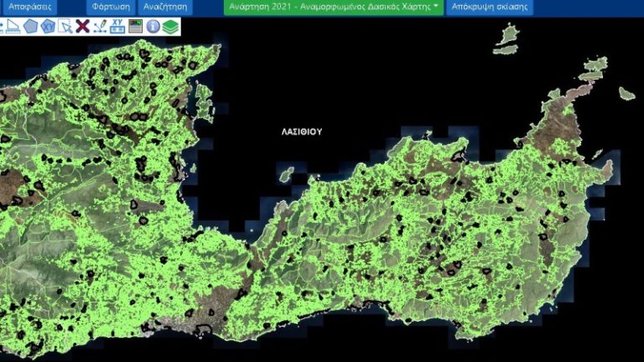Open the green layers stack icon
Screen dimensions: 644x362
point(170,27)
